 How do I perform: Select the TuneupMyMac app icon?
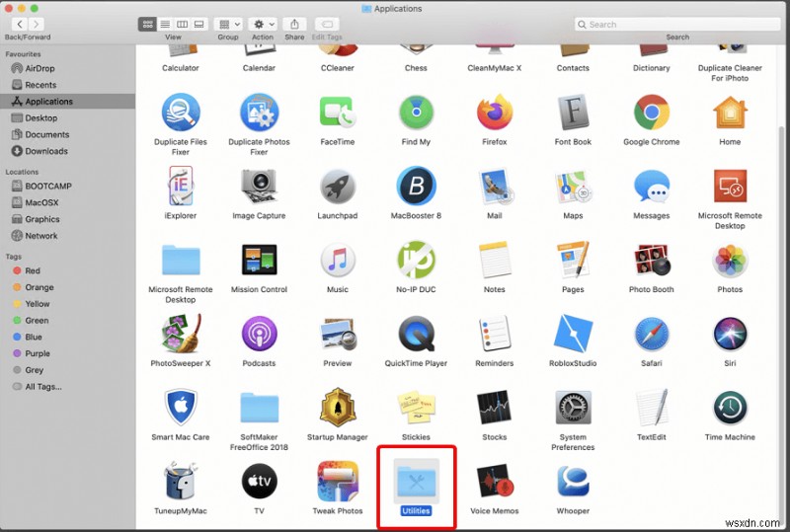pos(181,481)
